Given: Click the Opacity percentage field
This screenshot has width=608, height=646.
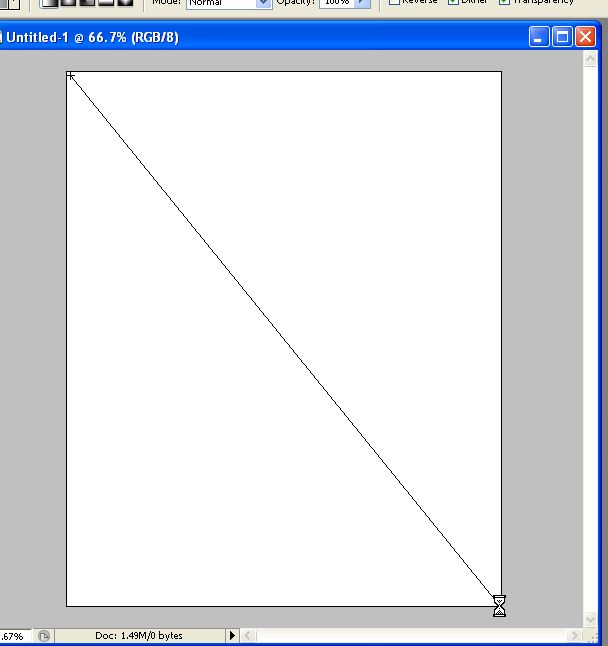Looking at the screenshot, I should (x=337, y=3).
